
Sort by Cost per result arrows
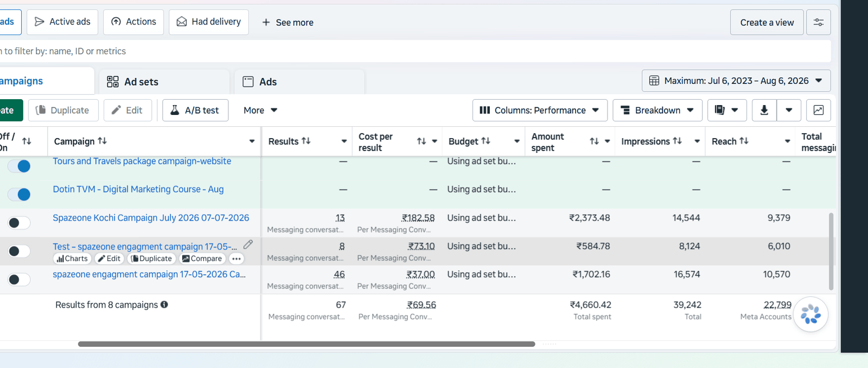tap(421, 141)
